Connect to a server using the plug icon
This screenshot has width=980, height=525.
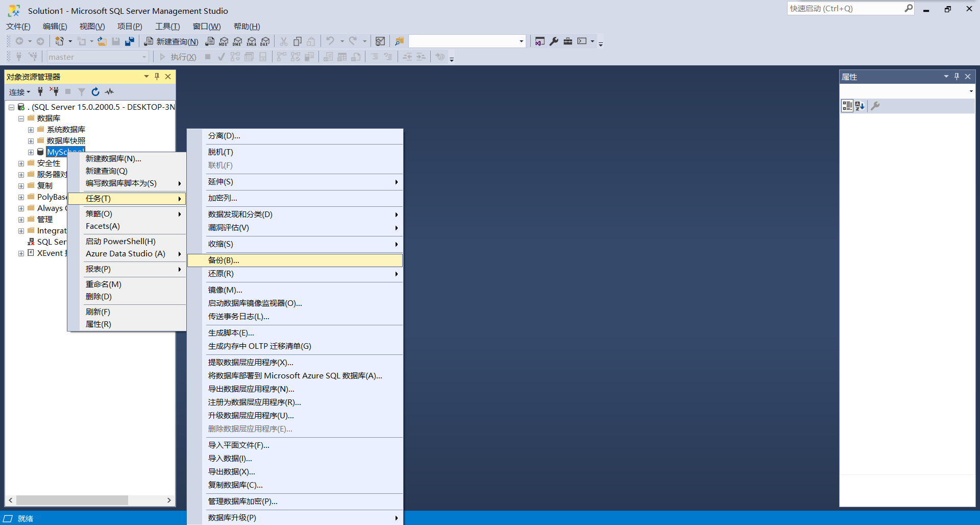click(40, 92)
